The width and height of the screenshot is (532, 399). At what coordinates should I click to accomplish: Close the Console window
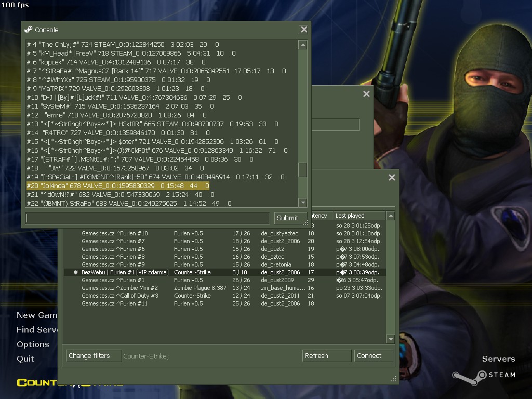coord(303,30)
